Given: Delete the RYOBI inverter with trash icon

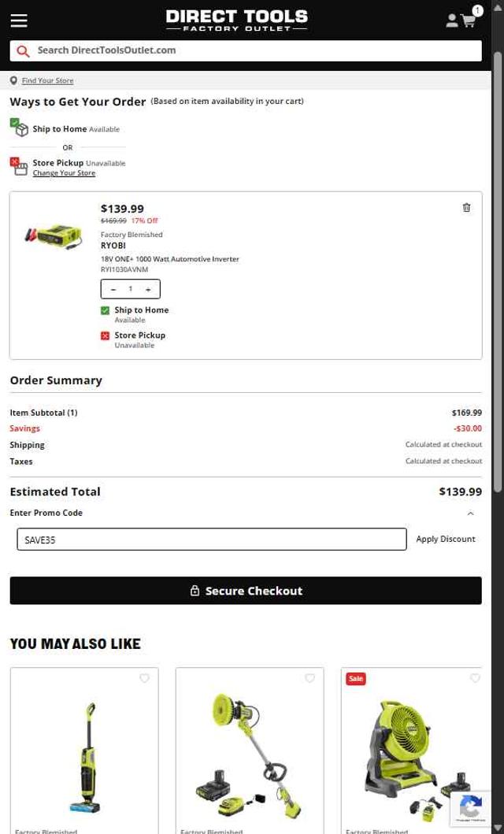Looking at the screenshot, I should (466, 208).
